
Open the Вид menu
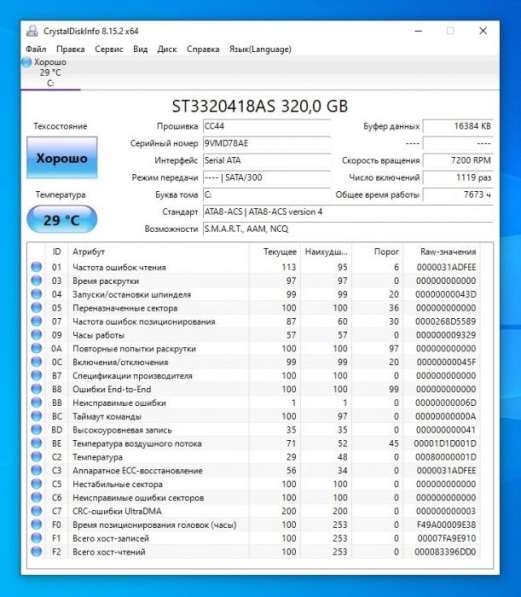point(140,49)
